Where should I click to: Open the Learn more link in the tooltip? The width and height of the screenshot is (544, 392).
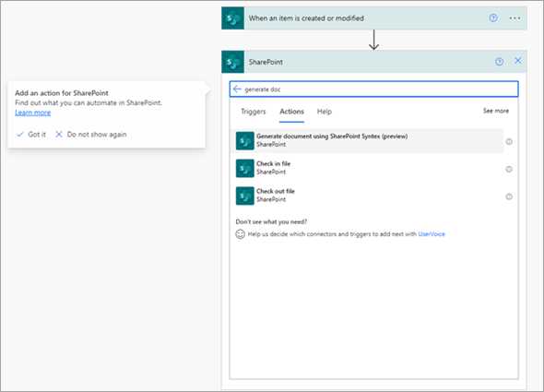33,113
